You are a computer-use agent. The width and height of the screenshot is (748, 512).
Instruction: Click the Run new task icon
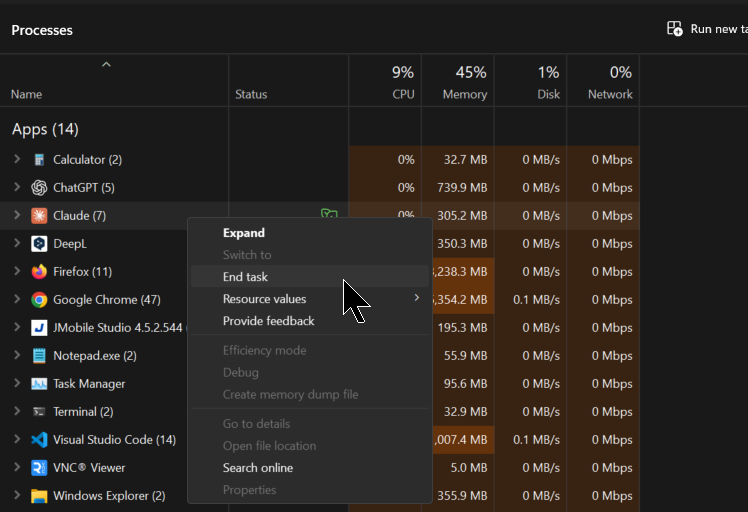coord(675,29)
